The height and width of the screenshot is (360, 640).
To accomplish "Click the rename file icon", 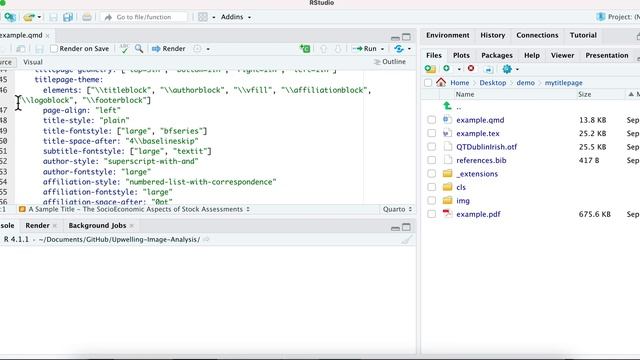I will (489, 69).
